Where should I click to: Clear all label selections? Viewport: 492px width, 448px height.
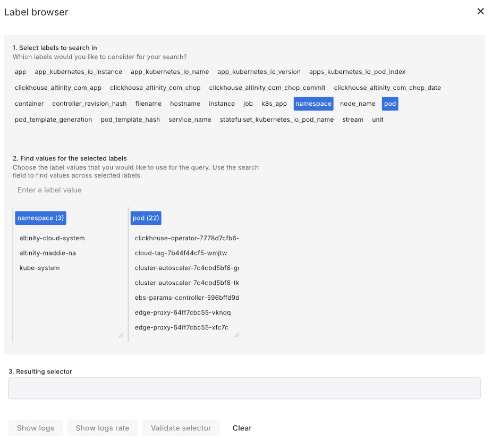[242, 428]
